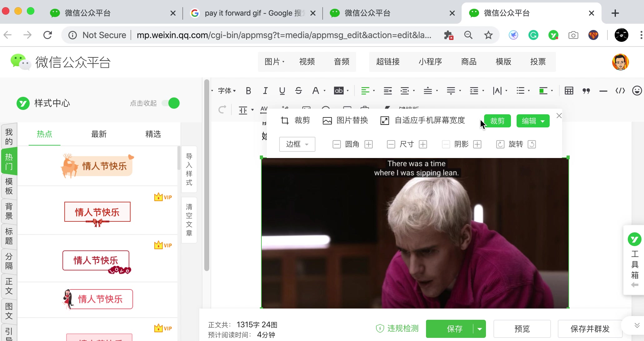Increase image size 尺寸
Screen dimensions: 644x341
(x=423, y=144)
